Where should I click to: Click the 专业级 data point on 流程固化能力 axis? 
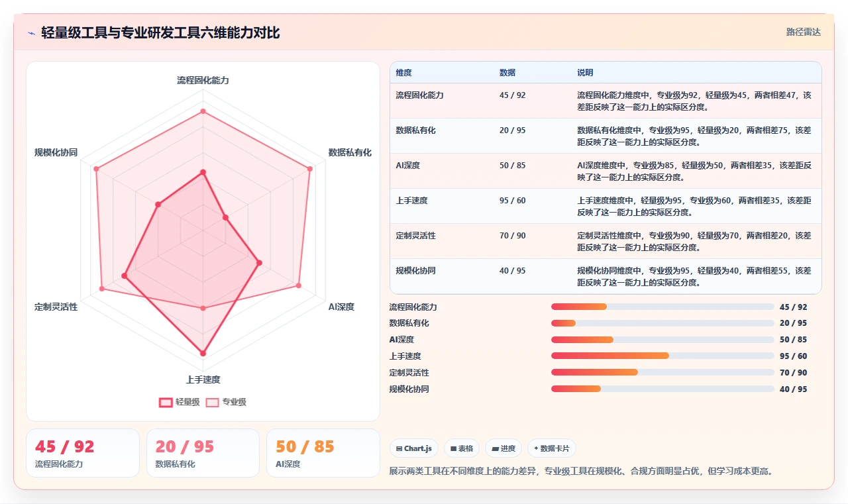[x=203, y=111]
